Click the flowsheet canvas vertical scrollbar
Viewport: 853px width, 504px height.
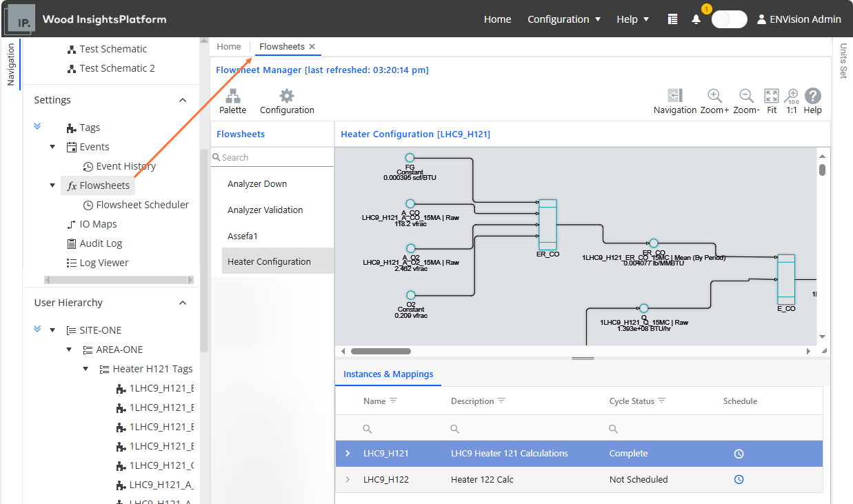pyautogui.click(x=822, y=170)
